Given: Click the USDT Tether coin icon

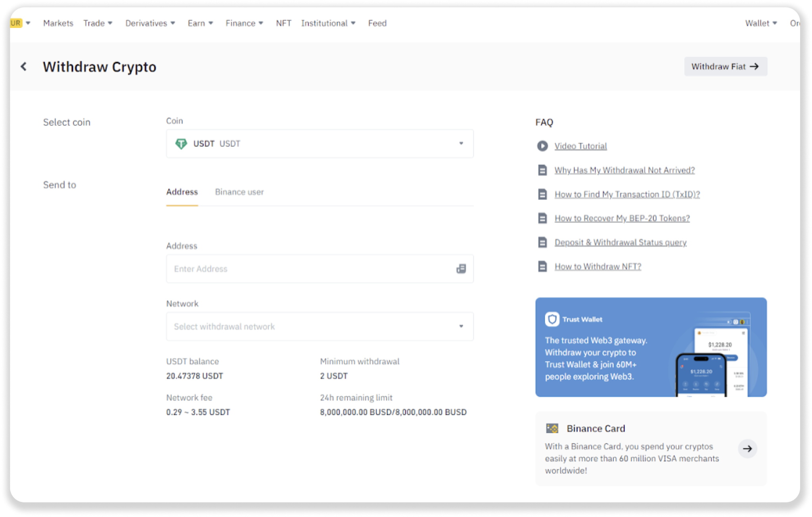Looking at the screenshot, I should pyautogui.click(x=181, y=144).
